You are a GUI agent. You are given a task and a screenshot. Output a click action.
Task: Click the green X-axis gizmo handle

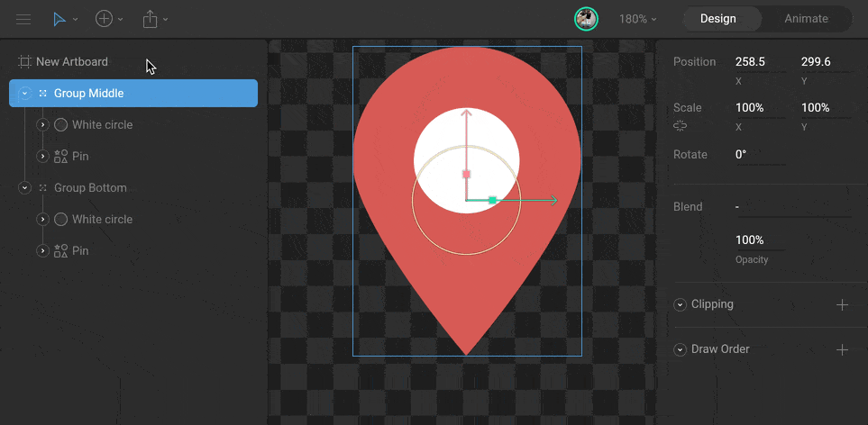492,200
